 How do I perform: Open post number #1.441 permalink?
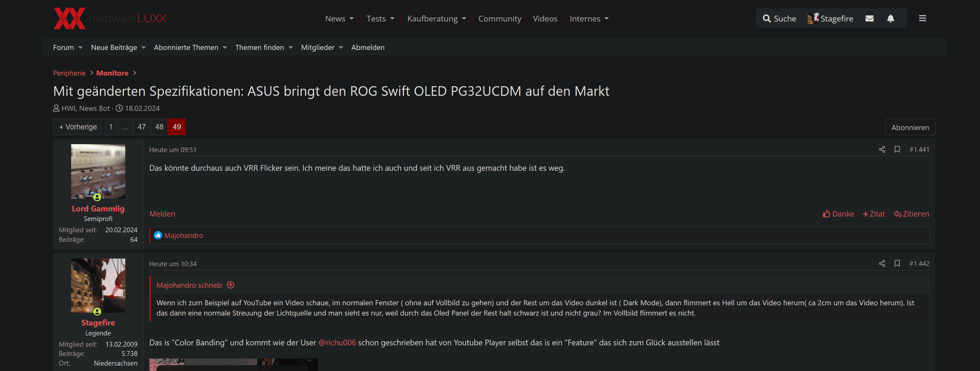[x=919, y=150]
